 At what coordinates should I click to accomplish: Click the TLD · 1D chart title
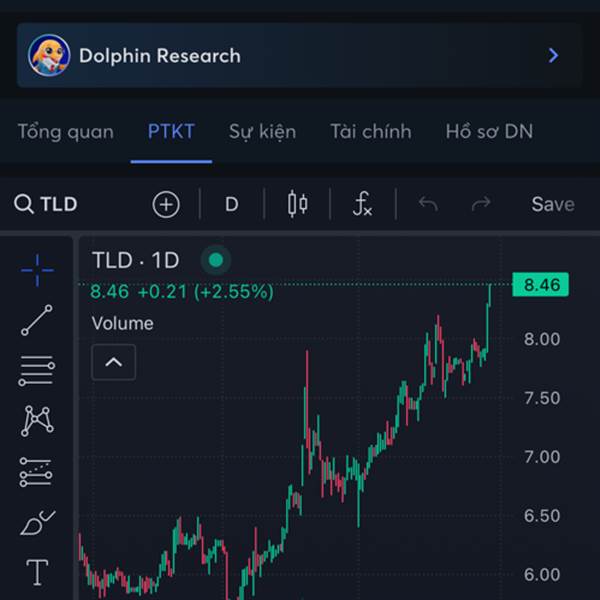135,261
